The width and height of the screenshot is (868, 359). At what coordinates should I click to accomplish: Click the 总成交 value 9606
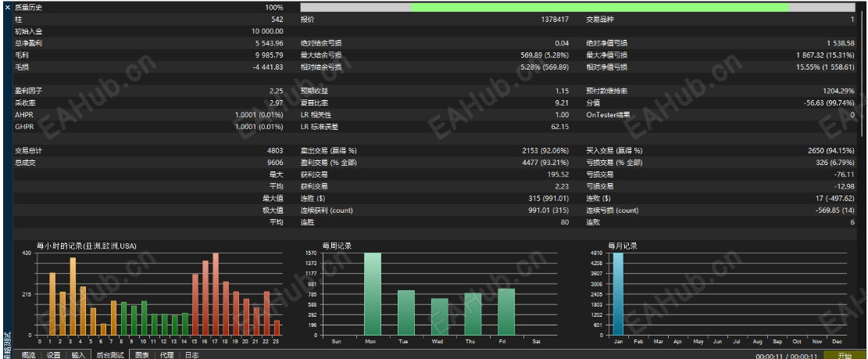(x=275, y=163)
